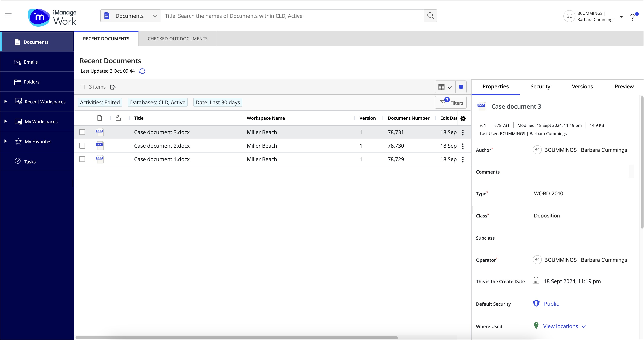
Task: Expand the Recent Workspaces tree arrow
Action: coord(5,101)
